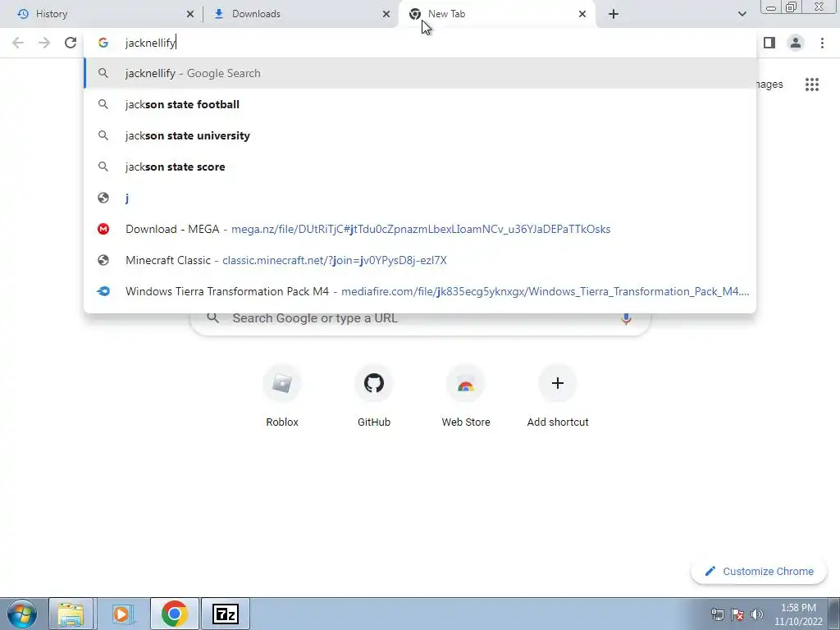Open Google apps grid
The image size is (840, 630).
(812, 84)
